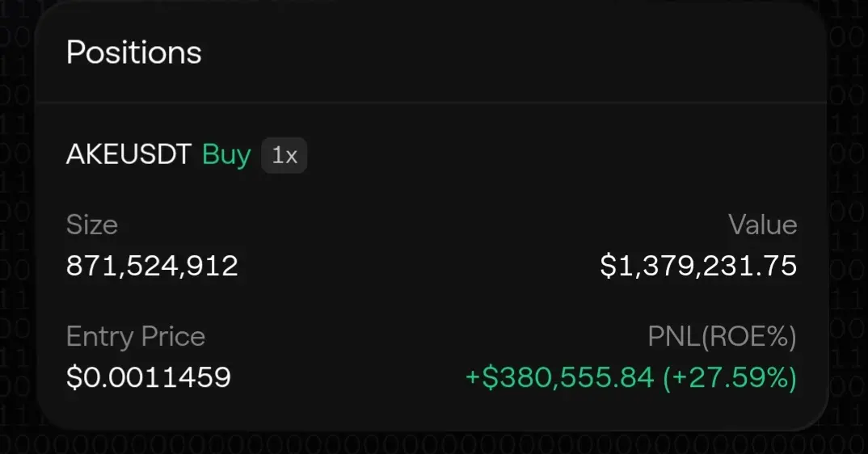Click the binary pattern strip left of the card

(15, 221)
